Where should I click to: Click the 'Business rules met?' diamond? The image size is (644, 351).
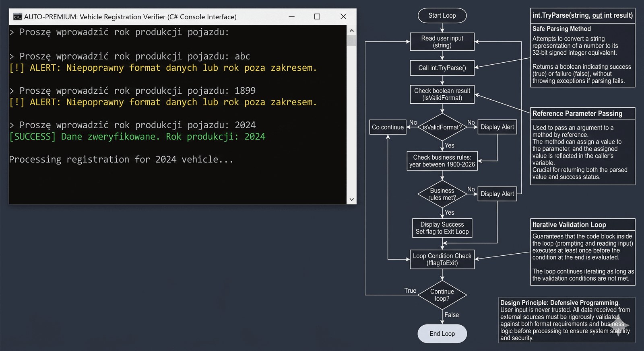click(442, 194)
